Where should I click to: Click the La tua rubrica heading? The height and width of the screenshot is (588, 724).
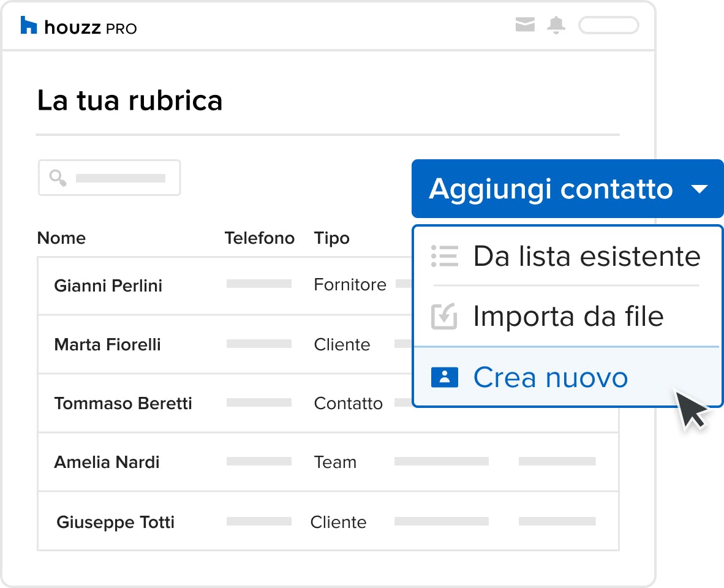(x=130, y=100)
